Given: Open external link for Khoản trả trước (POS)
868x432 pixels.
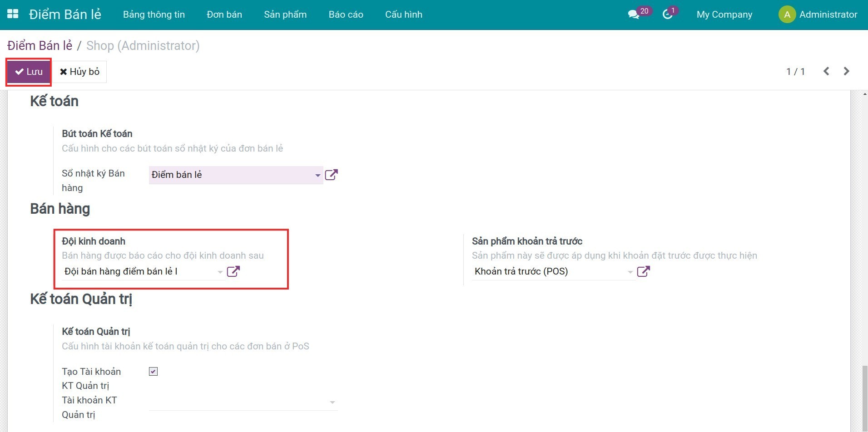Looking at the screenshot, I should (x=644, y=271).
